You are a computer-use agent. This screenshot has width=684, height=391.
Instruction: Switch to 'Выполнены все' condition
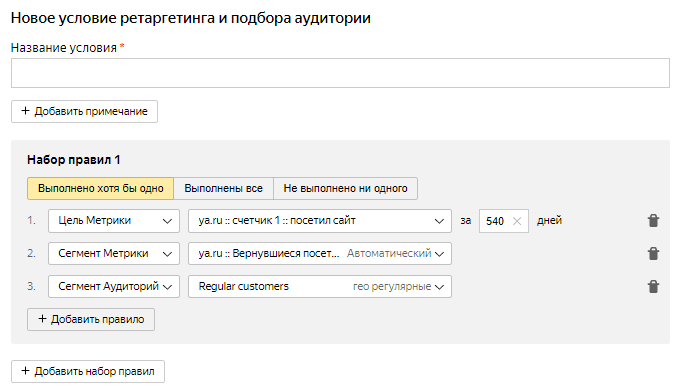tap(223, 188)
